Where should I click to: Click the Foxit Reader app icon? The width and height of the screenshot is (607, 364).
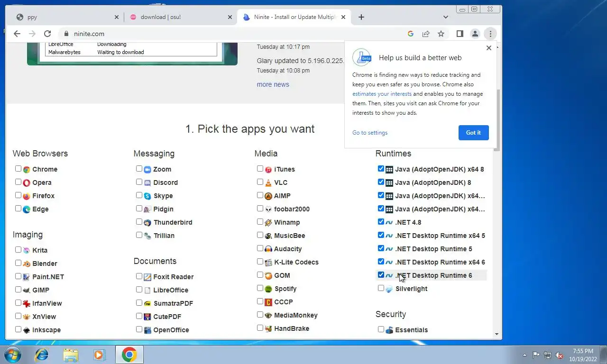pyautogui.click(x=147, y=277)
